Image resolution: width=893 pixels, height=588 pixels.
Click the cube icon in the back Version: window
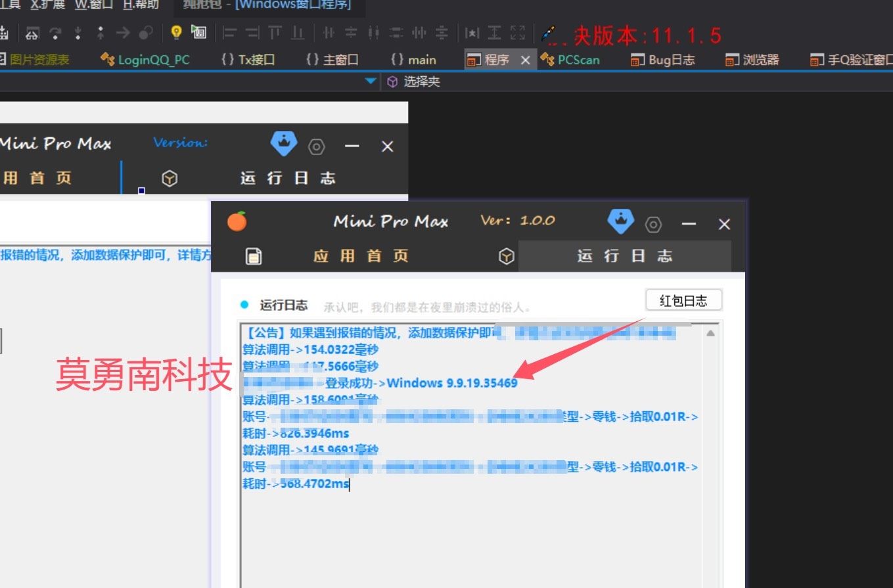coord(170,179)
